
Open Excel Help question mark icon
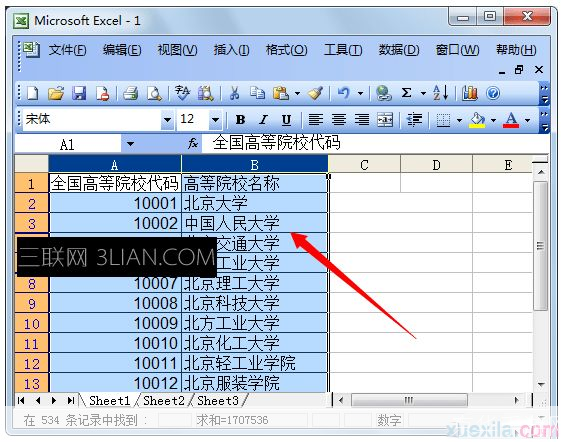tap(493, 93)
